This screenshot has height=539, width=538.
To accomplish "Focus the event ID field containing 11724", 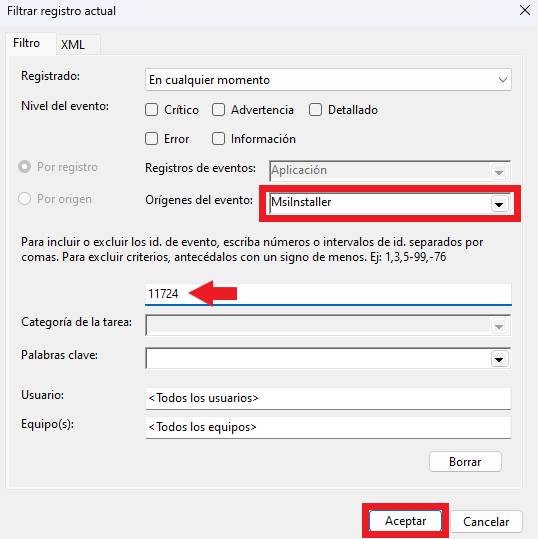I will 328,294.
